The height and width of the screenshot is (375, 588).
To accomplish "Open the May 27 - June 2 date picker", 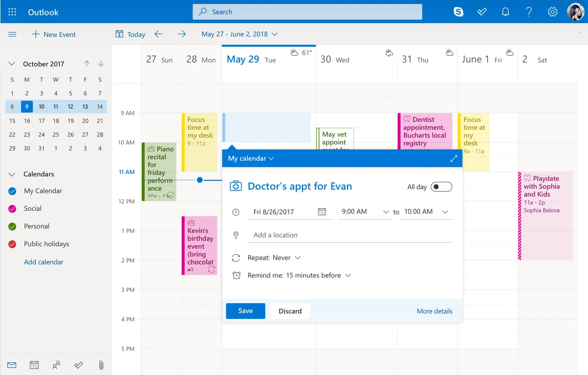I will tap(239, 34).
